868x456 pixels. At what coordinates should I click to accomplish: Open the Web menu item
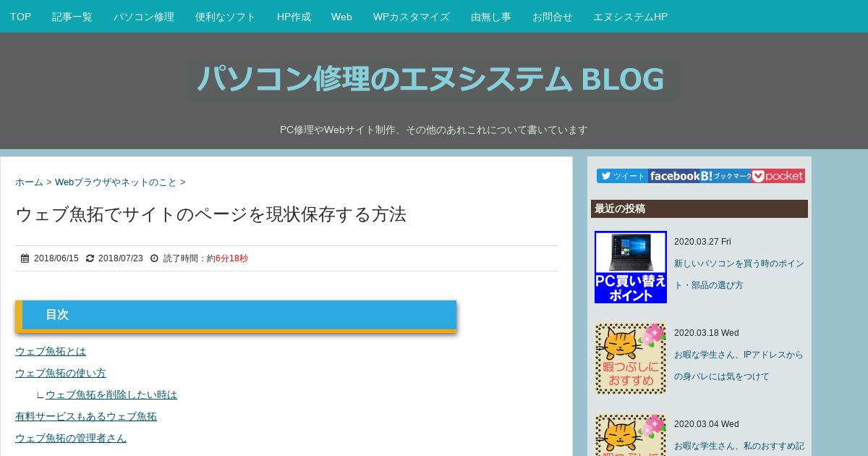point(341,16)
